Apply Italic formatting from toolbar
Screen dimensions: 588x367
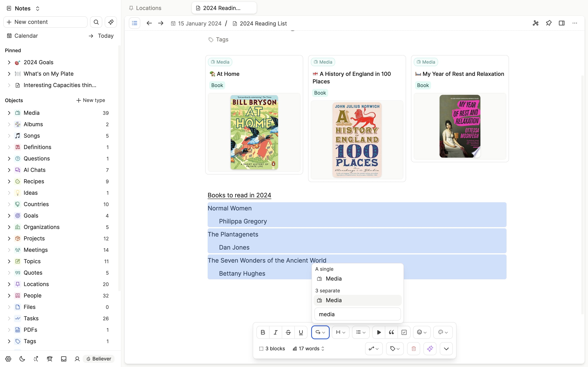pos(276,332)
